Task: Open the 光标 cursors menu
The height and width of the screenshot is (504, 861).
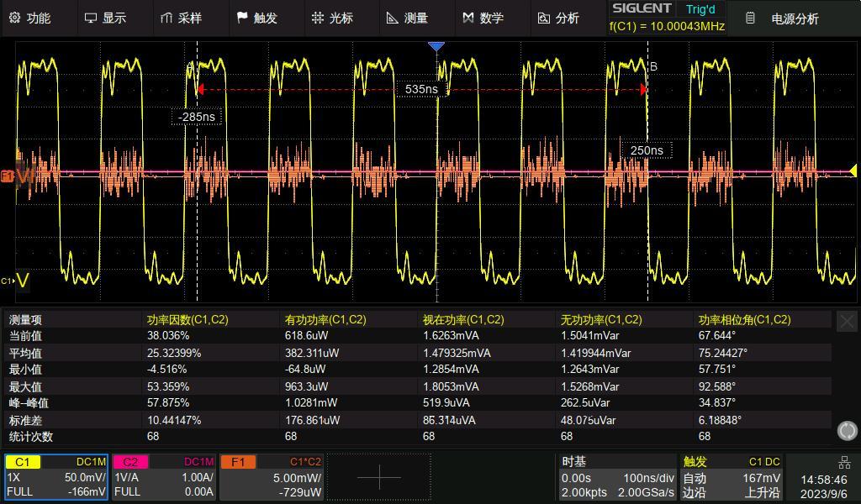Action: [332, 18]
